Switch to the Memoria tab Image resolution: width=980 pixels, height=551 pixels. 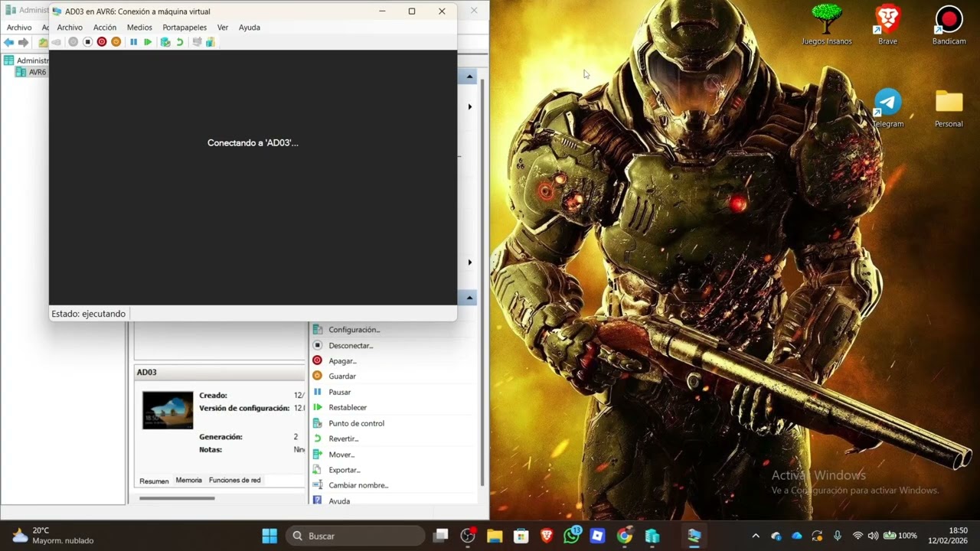188,481
